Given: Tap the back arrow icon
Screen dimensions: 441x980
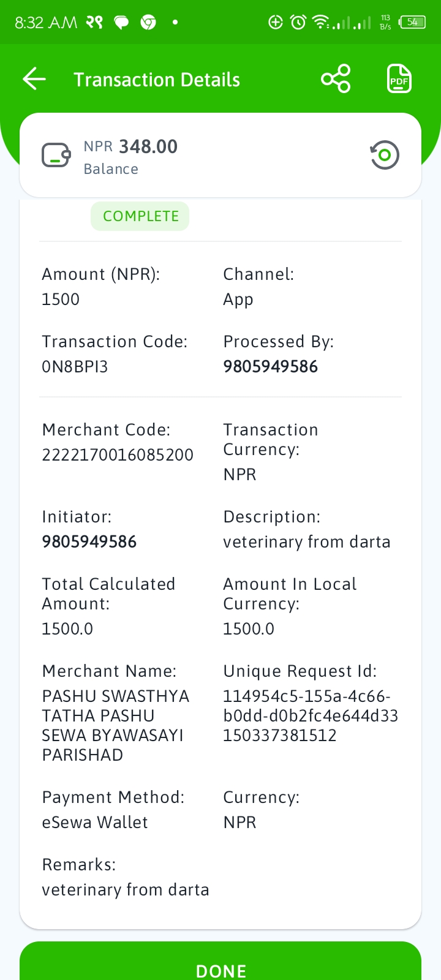Looking at the screenshot, I should [x=34, y=79].
